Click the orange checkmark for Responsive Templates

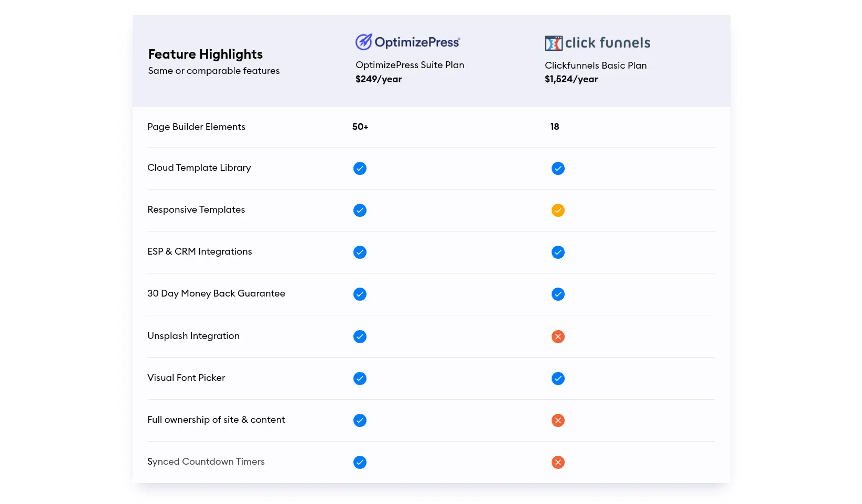[558, 211]
